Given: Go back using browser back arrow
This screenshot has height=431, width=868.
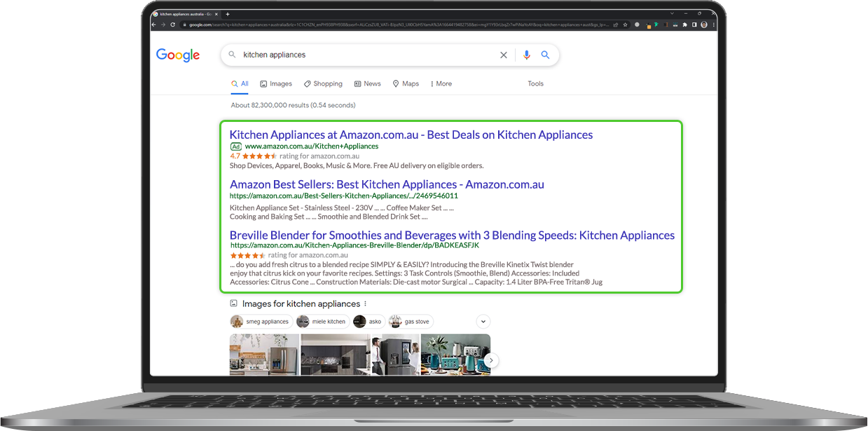Looking at the screenshot, I should (x=156, y=25).
